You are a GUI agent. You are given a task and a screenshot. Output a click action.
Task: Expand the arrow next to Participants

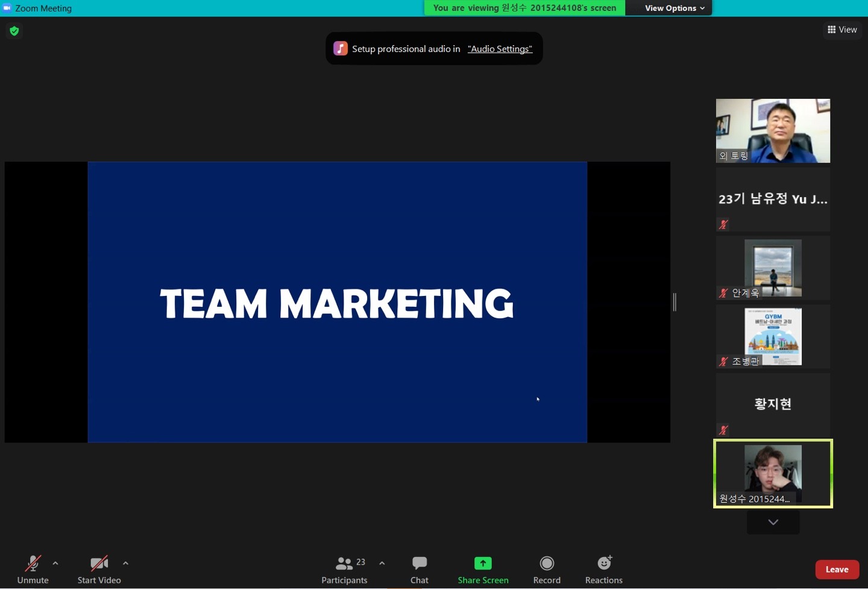coord(382,563)
